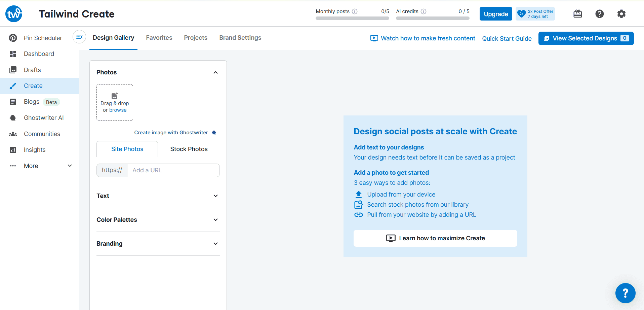Screen dimensions: 644x310
Task: Click the AI credits info icon
Action: pyautogui.click(x=424, y=11)
